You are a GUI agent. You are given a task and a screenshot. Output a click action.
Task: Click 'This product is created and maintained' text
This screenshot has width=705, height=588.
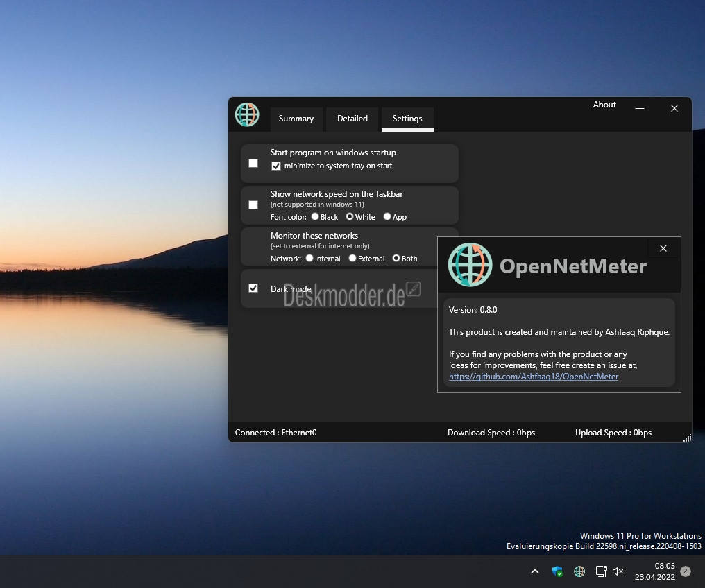pyautogui.click(x=559, y=332)
